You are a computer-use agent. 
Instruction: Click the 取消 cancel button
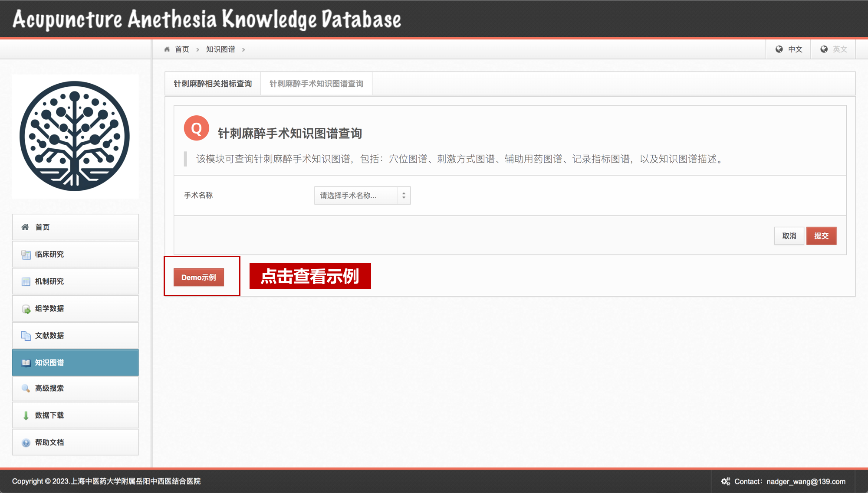pyautogui.click(x=789, y=236)
